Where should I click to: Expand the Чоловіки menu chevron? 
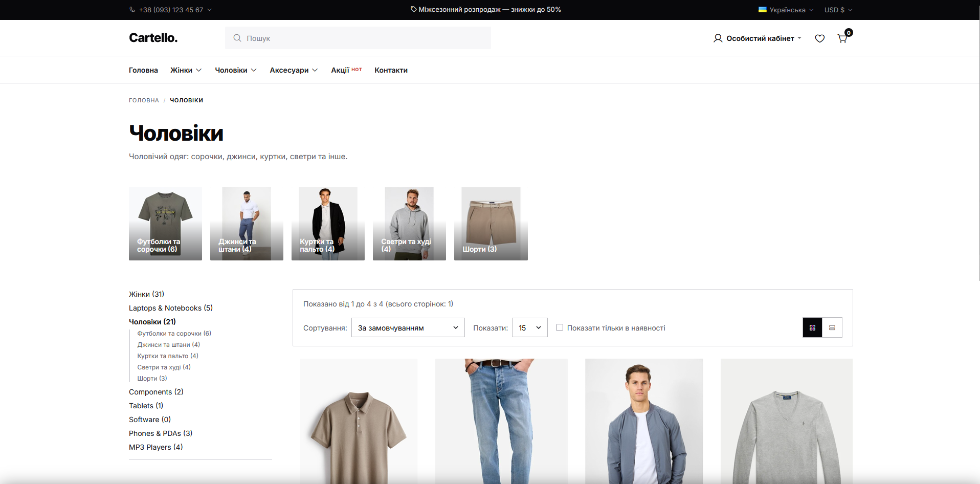(x=254, y=70)
